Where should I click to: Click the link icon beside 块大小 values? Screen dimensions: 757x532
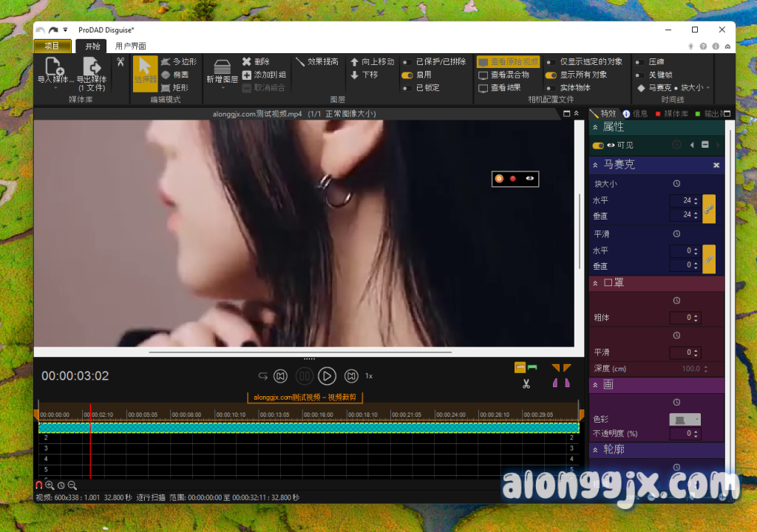pyautogui.click(x=709, y=208)
